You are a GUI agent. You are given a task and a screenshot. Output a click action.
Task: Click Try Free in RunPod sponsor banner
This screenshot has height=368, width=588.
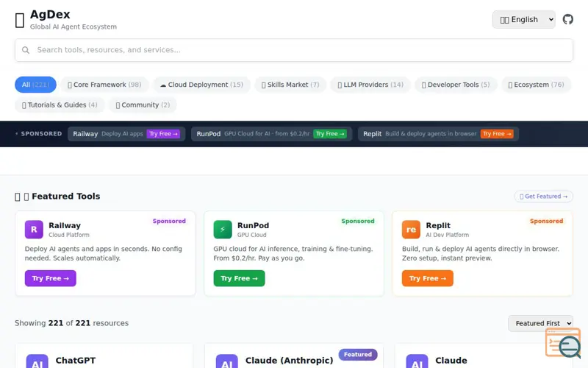click(330, 134)
